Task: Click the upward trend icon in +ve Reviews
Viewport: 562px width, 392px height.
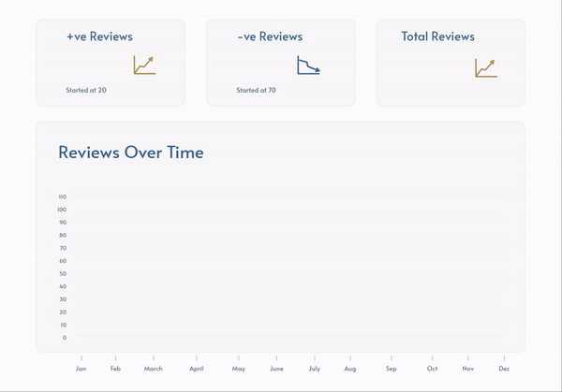Action: pos(144,65)
